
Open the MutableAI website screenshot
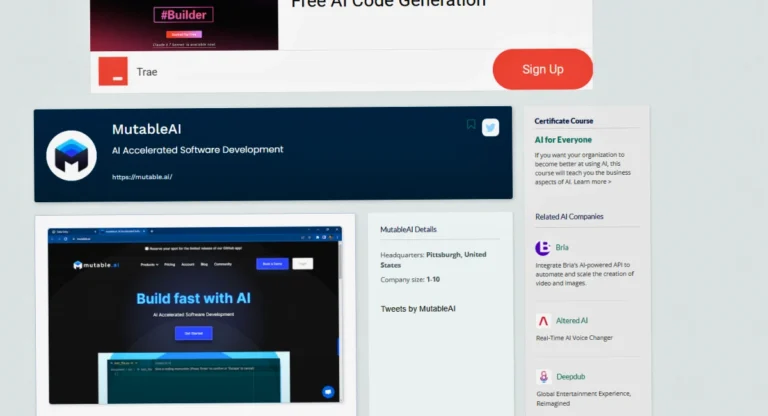195,315
